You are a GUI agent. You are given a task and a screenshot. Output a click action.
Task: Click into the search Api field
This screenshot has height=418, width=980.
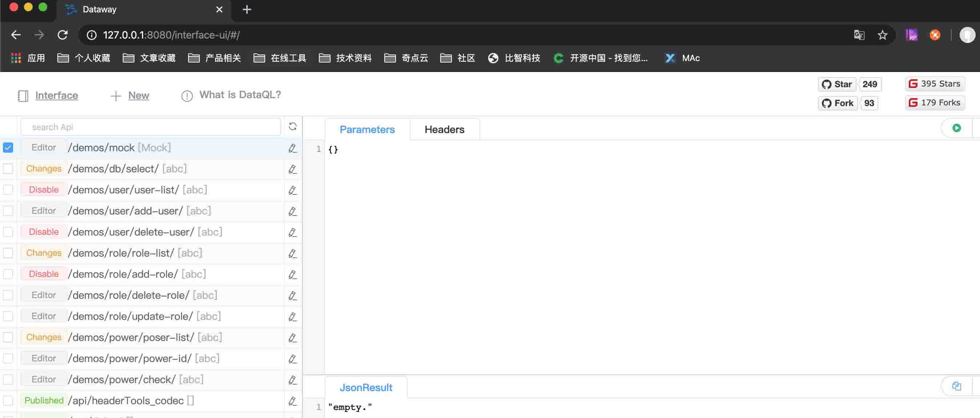[150, 127]
